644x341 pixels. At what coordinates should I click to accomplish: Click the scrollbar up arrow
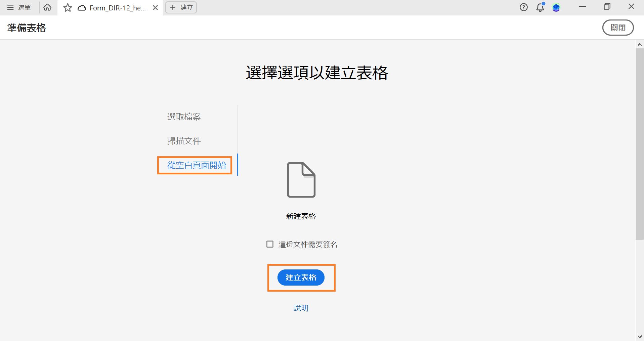pos(639,44)
